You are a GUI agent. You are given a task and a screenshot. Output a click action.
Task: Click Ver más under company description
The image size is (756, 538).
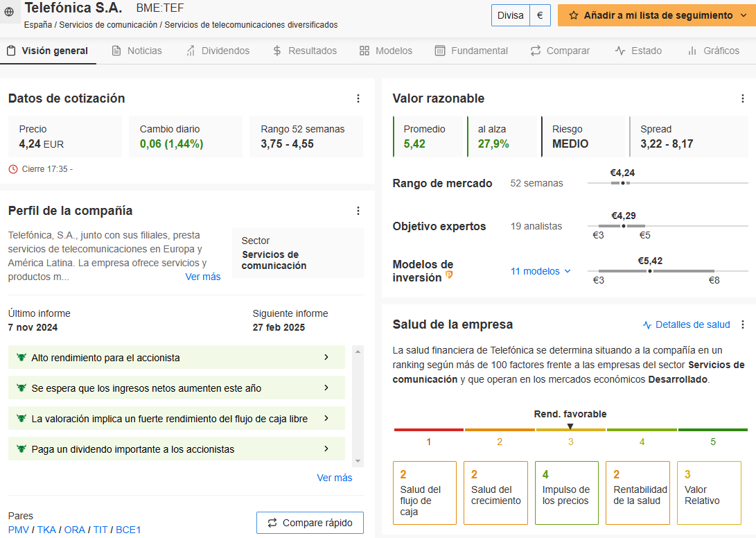[x=203, y=277]
